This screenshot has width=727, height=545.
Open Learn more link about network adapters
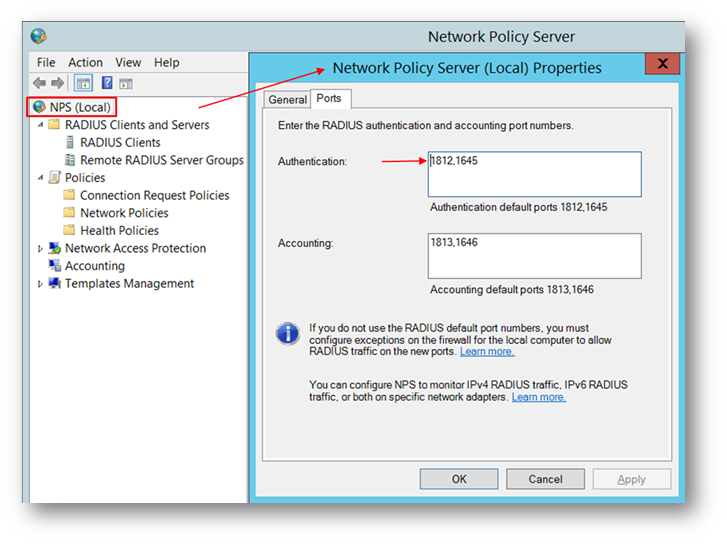[539, 397]
